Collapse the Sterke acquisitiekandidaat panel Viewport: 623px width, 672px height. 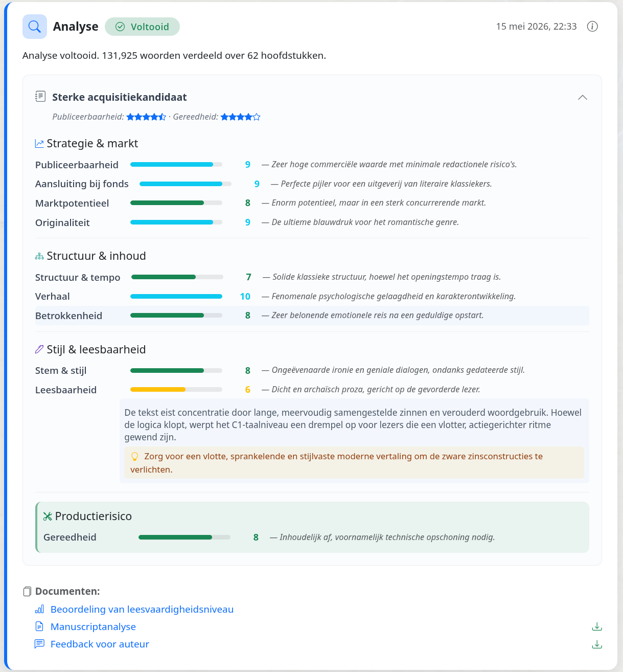point(583,97)
